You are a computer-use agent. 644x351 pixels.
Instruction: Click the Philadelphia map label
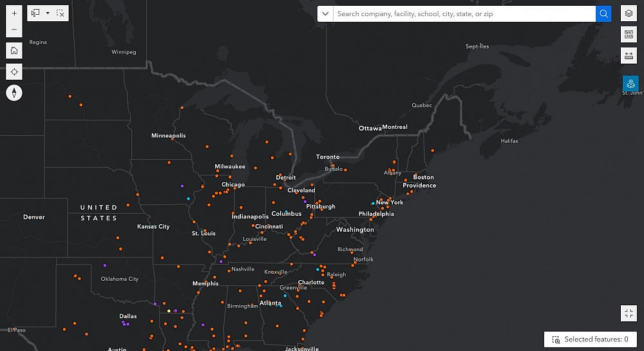tap(376, 213)
